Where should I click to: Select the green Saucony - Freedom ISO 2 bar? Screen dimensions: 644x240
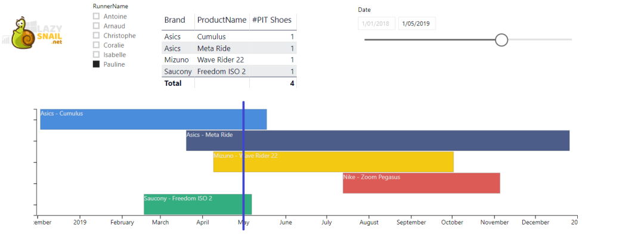coord(197,204)
